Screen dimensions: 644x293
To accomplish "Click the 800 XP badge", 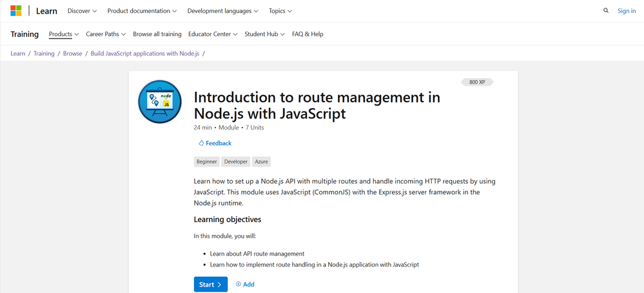I will (477, 82).
